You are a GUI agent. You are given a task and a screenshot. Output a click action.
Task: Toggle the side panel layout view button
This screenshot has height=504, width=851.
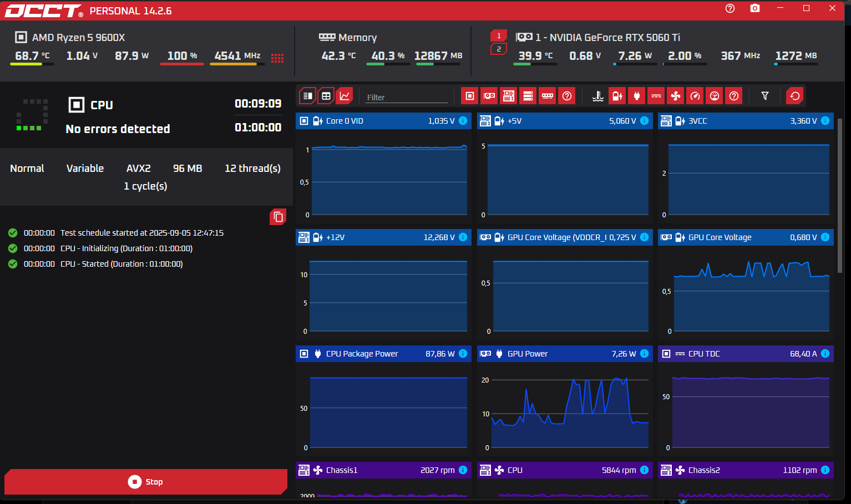click(x=308, y=96)
